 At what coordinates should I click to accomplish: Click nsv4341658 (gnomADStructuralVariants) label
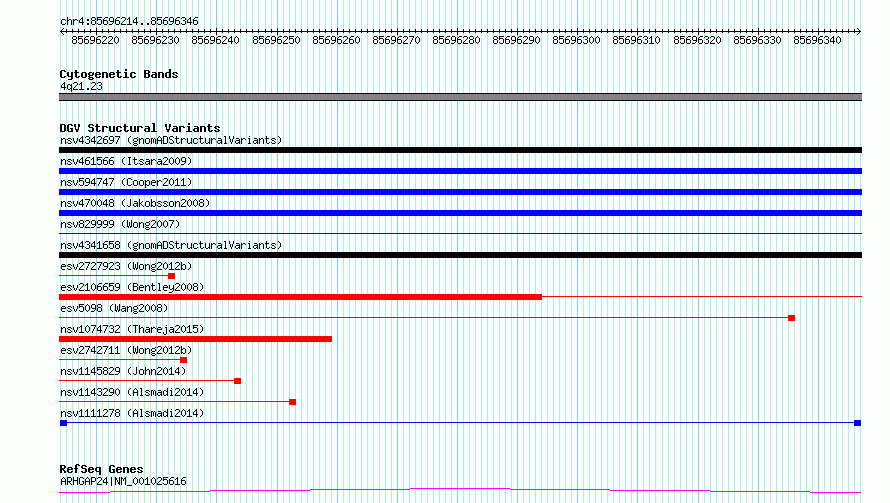[171, 245]
